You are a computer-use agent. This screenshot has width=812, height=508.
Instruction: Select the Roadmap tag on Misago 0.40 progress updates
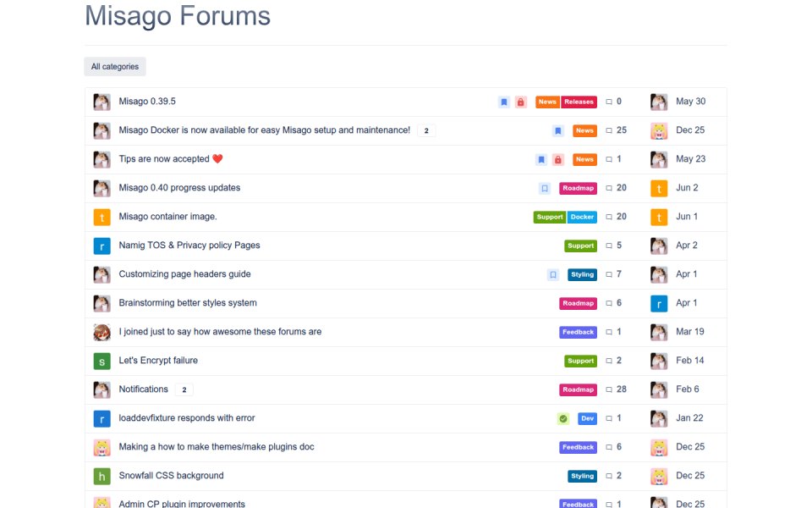pyautogui.click(x=578, y=188)
